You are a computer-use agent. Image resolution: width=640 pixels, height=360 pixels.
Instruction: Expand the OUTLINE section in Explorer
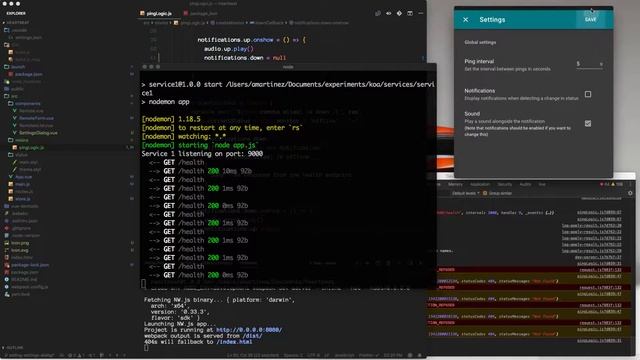pyautogui.click(x=13, y=348)
